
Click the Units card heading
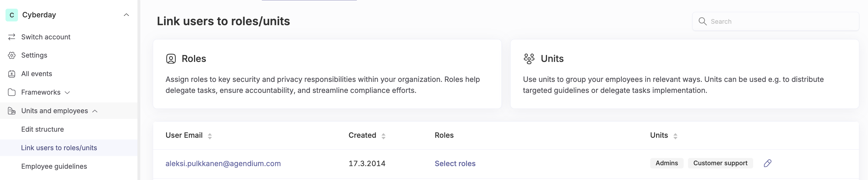(x=552, y=58)
